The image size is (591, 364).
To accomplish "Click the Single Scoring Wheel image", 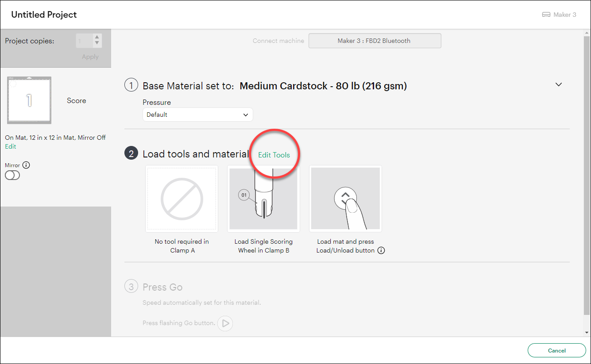I will click(263, 199).
